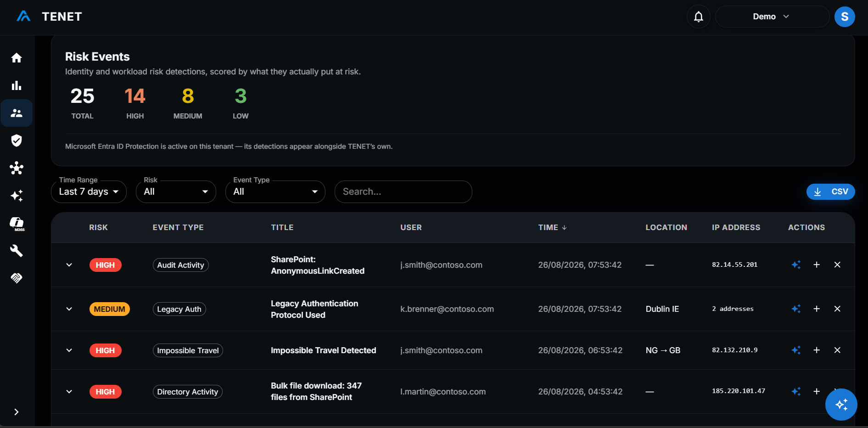Click AI analyze icon for Legacy Authentication row
The image size is (868, 428).
click(x=796, y=309)
